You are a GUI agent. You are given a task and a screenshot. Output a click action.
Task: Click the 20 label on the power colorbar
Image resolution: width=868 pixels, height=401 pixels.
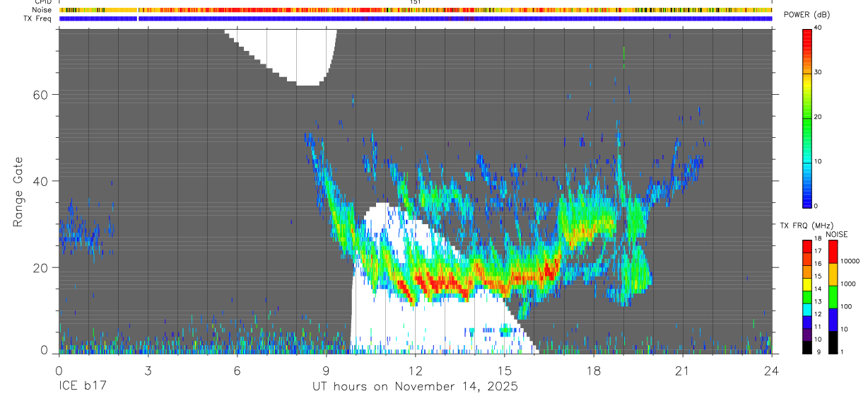(x=819, y=117)
